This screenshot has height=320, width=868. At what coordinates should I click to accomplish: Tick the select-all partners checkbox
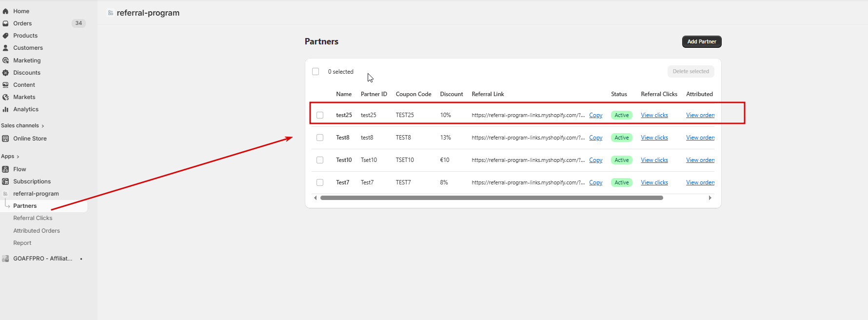click(x=316, y=72)
